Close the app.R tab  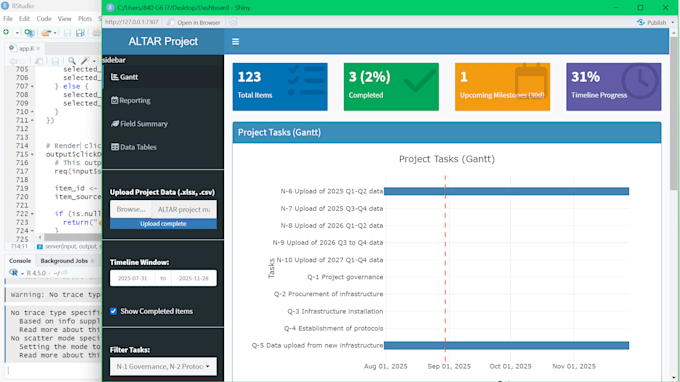38,49
